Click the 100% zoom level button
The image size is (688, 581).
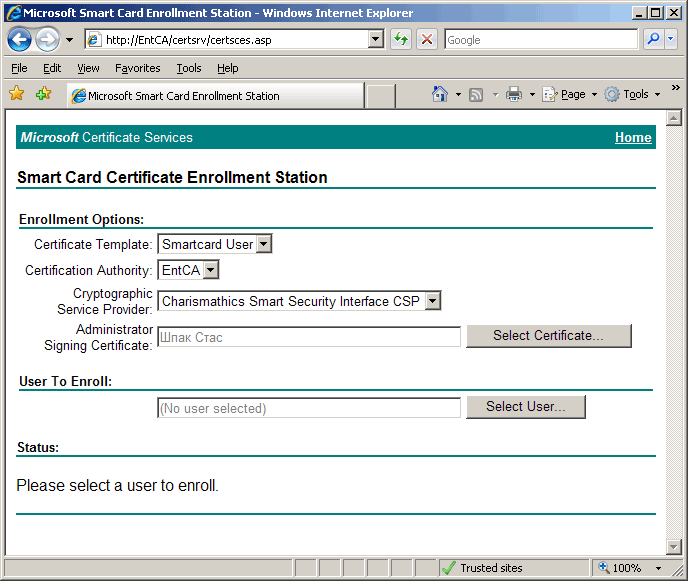coord(620,568)
